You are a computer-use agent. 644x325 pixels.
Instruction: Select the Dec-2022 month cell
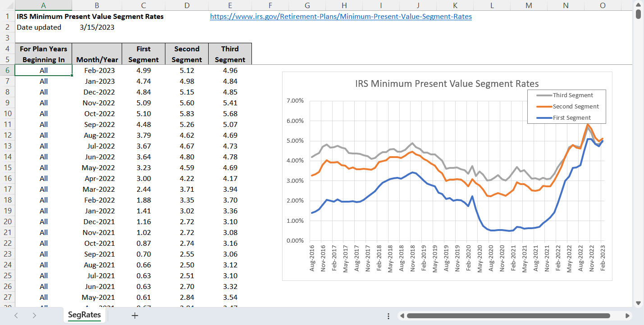pos(97,92)
